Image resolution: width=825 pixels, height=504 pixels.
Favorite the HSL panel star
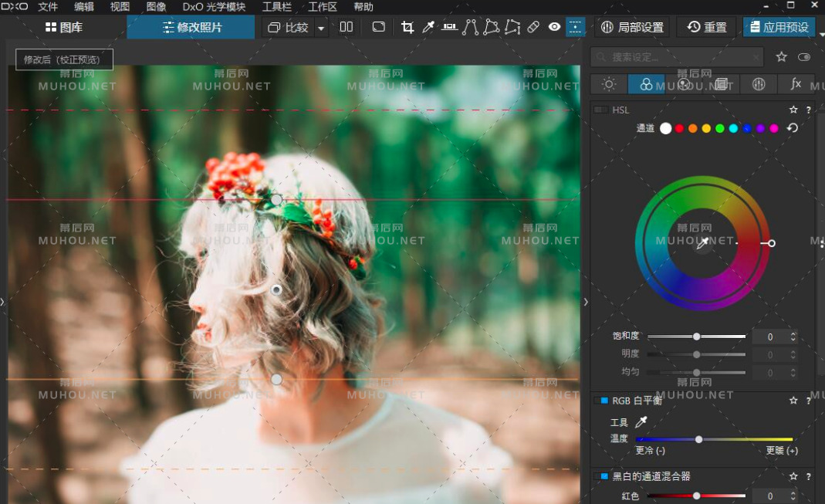[x=793, y=110]
